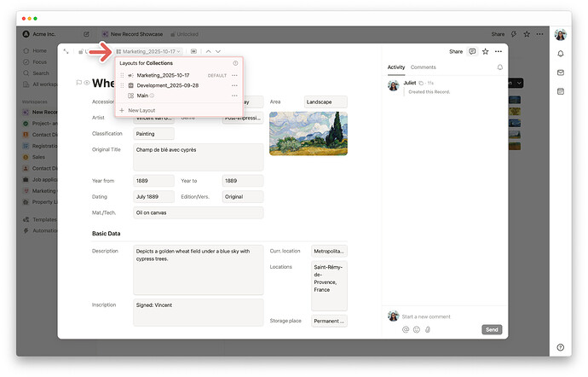Click the Original Title text field
The height and width of the screenshot is (377, 588).
[198, 157]
